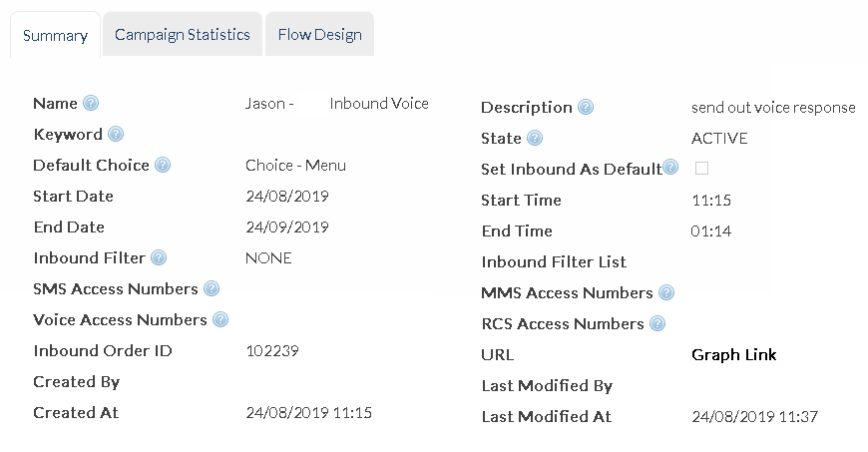The width and height of the screenshot is (868, 452).
Task: Click the Default Choice help icon
Action: pyautogui.click(x=162, y=166)
